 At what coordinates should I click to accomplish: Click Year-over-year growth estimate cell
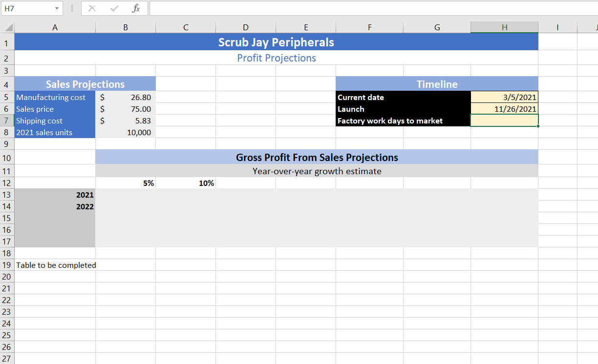click(317, 171)
